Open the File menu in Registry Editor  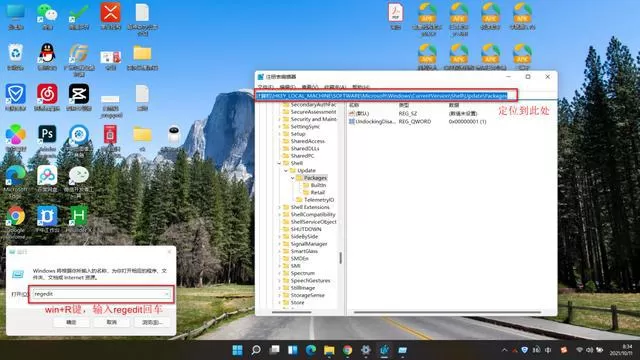[265, 87]
